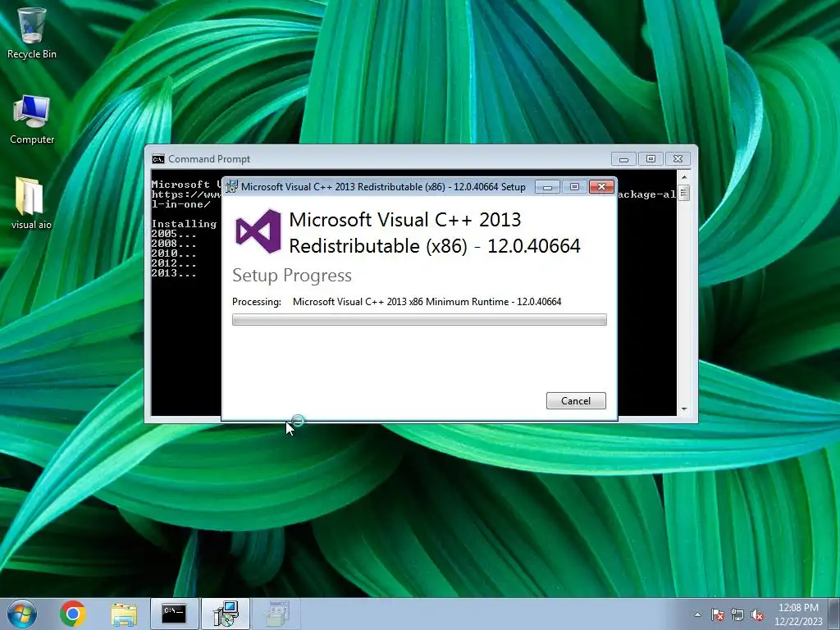Screen dimensions: 840x630
Task: Click '2005...' line in Command Prompt
Action: click(174, 234)
